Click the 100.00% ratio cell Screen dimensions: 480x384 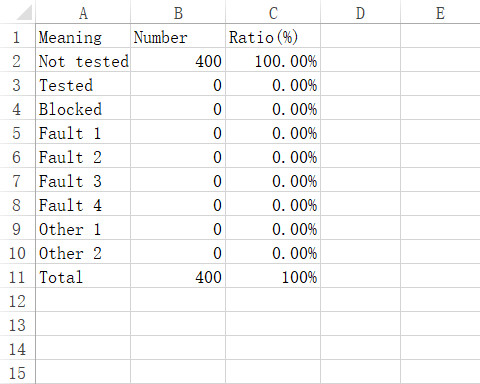(273, 60)
